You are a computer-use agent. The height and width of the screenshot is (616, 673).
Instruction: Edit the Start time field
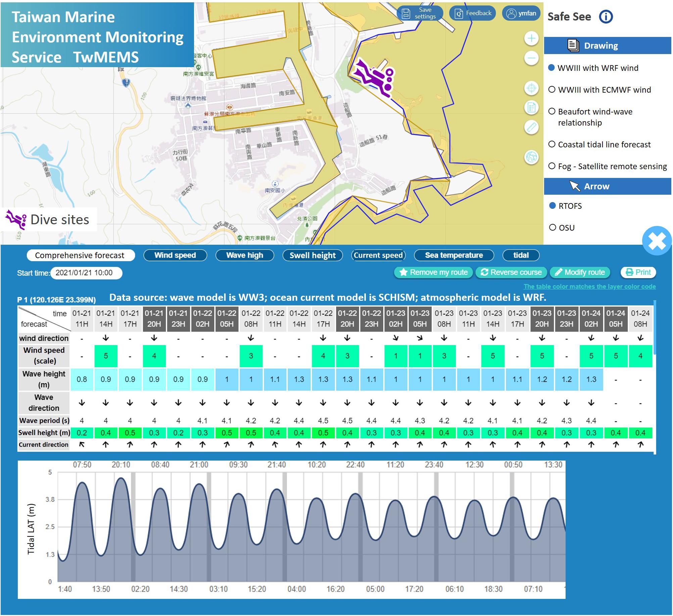(86, 273)
